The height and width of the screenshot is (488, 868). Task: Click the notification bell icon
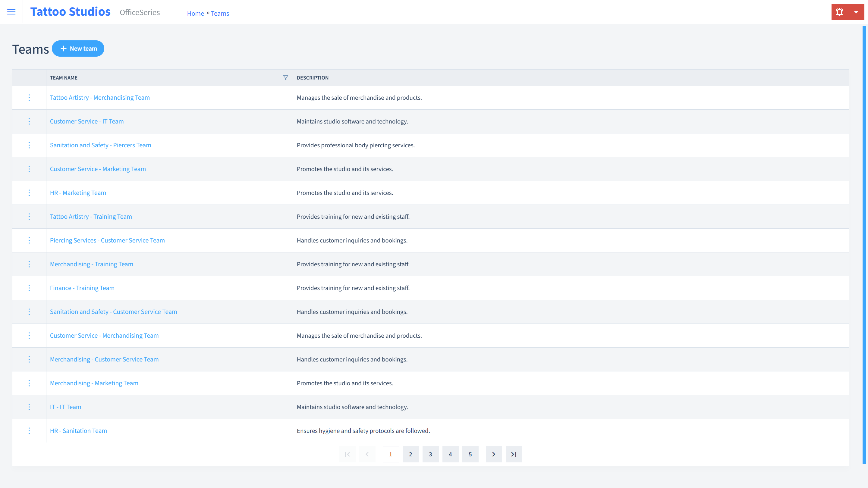pos(839,12)
